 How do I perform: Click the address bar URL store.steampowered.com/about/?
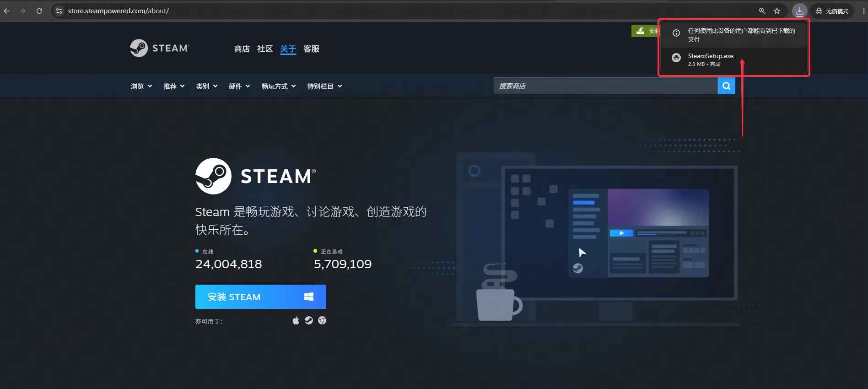point(119,11)
